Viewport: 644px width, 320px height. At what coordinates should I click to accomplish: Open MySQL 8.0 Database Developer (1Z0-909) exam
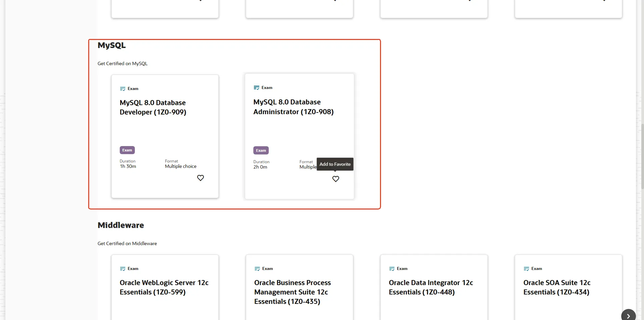tap(153, 107)
